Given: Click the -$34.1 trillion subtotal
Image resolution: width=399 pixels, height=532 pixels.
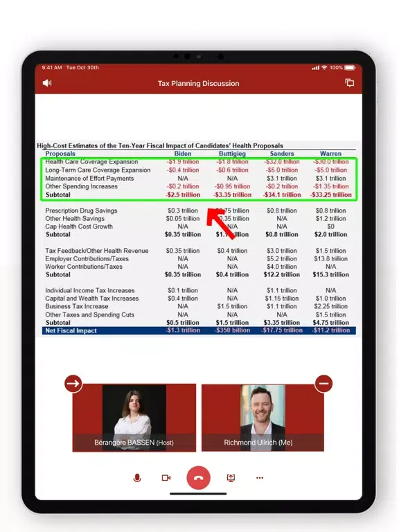Looking at the screenshot, I should point(282,195).
